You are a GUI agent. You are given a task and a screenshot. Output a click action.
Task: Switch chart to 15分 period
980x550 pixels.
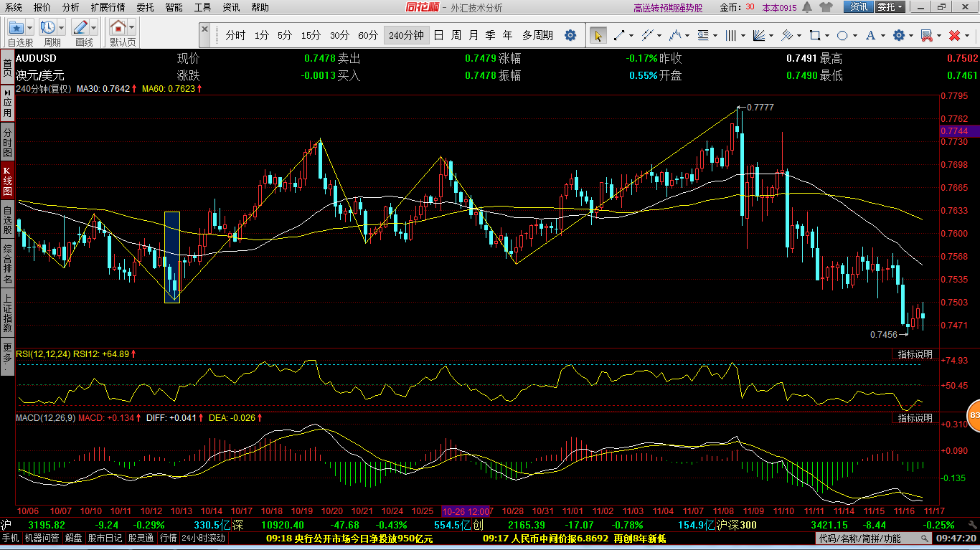(311, 35)
